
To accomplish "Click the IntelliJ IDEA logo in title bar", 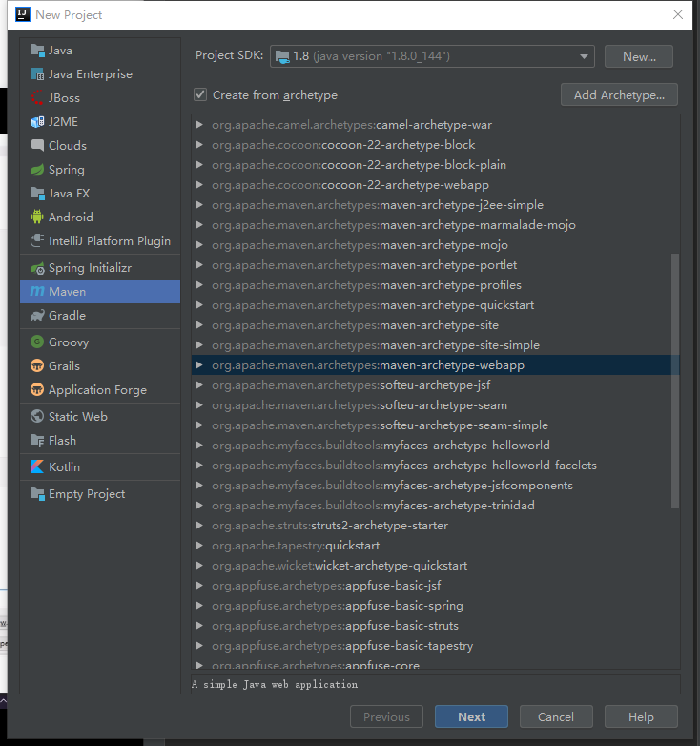I will tap(23, 14).
